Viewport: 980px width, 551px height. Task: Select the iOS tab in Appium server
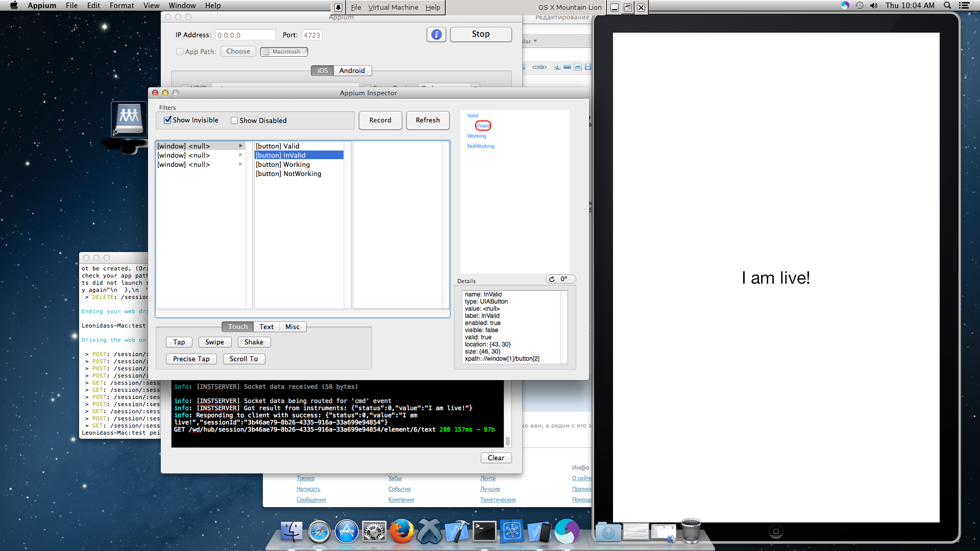(x=323, y=70)
